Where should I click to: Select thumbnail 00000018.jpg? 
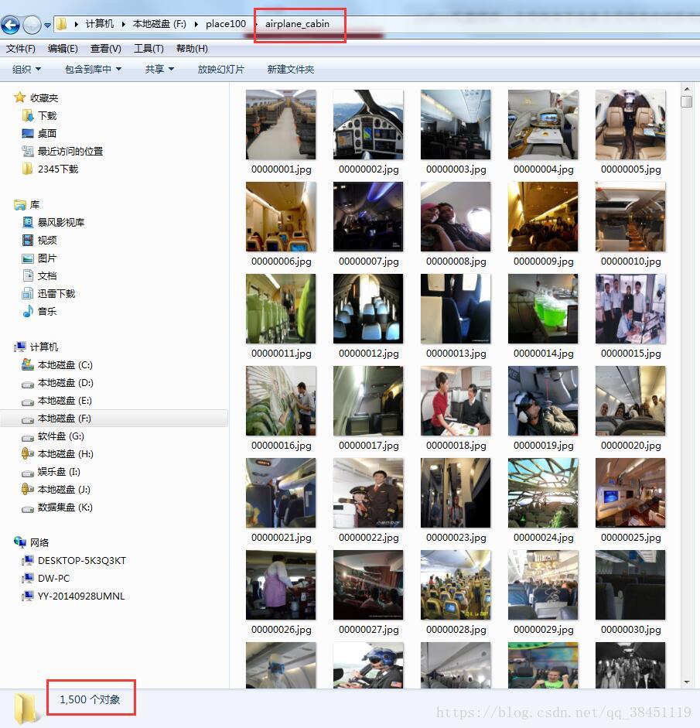456,401
